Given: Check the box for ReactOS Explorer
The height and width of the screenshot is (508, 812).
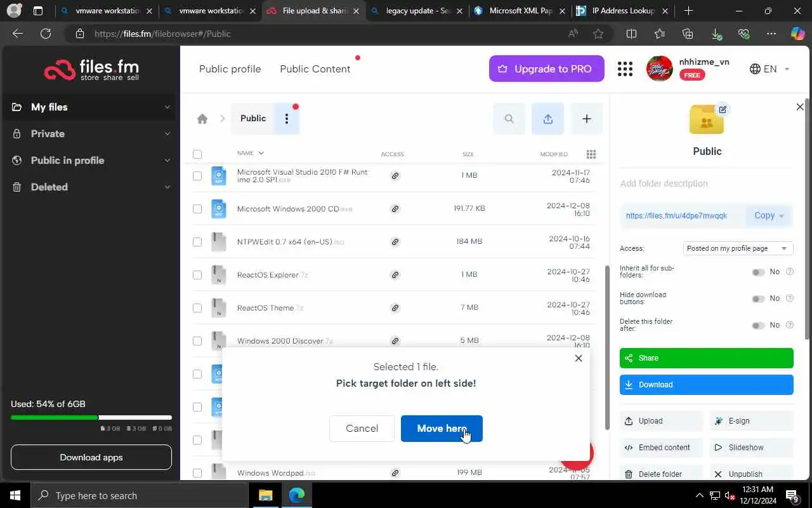Looking at the screenshot, I should tap(197, 275).
